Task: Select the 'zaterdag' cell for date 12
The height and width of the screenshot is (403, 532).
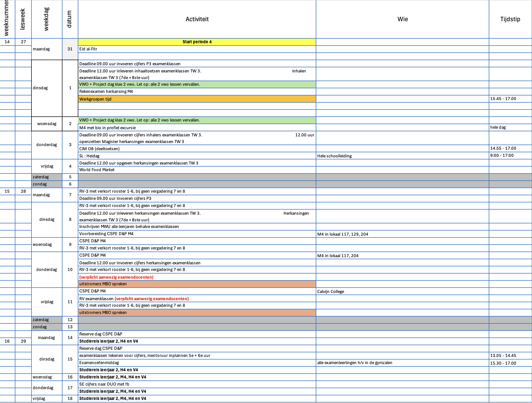Action: (x=47, y=320)
